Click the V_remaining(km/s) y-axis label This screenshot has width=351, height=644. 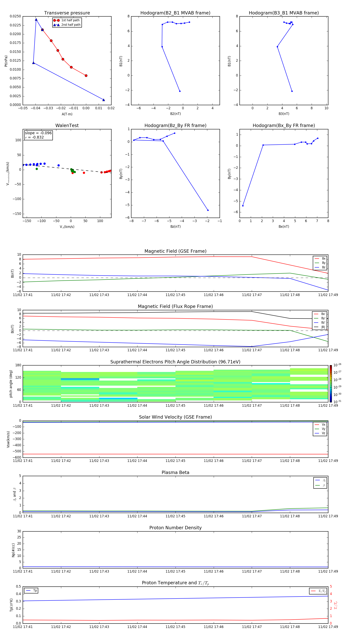click(x=7, y=173)
